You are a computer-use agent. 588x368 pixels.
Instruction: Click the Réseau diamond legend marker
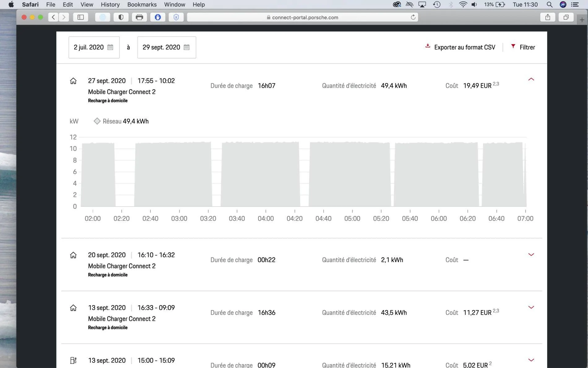[97, 121]
